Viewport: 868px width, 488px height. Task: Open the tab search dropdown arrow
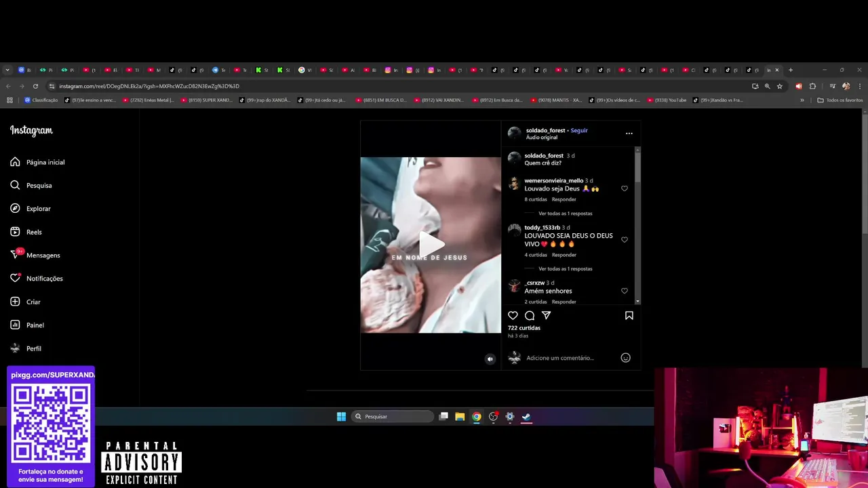7,70
